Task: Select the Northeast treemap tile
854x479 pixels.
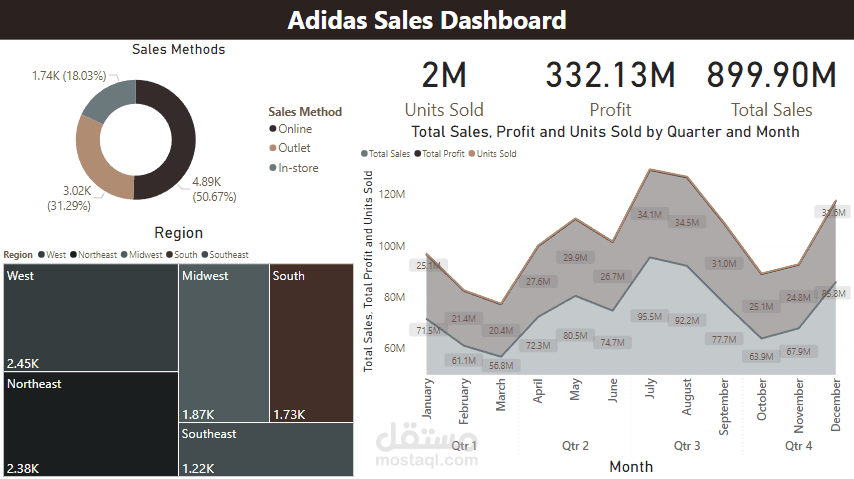Action: tap(91, 424)
